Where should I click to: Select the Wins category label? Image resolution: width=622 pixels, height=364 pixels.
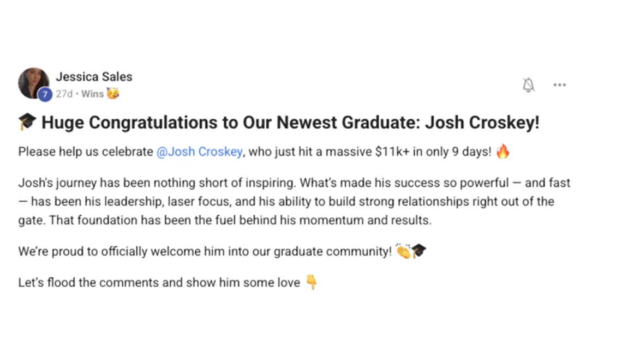92,94
